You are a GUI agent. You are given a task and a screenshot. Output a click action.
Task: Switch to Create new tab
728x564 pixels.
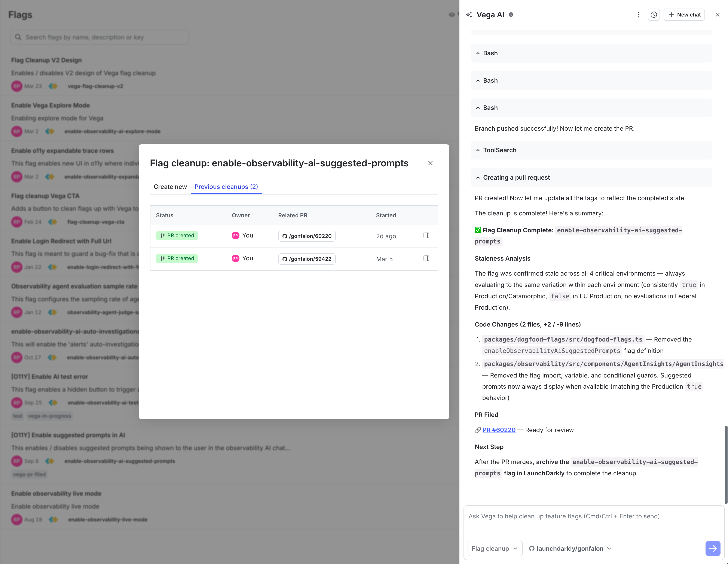pyautogui.click(x=170, y=187)
